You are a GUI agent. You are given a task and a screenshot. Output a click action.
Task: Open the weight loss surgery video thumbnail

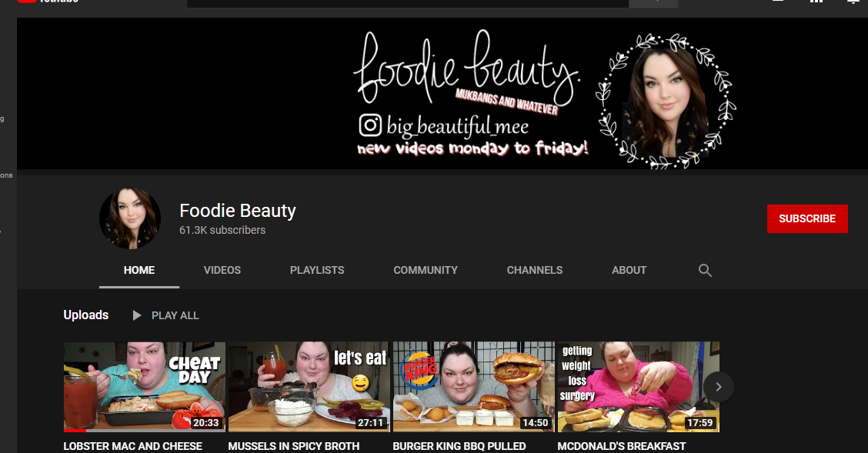[x=638, y=387]
